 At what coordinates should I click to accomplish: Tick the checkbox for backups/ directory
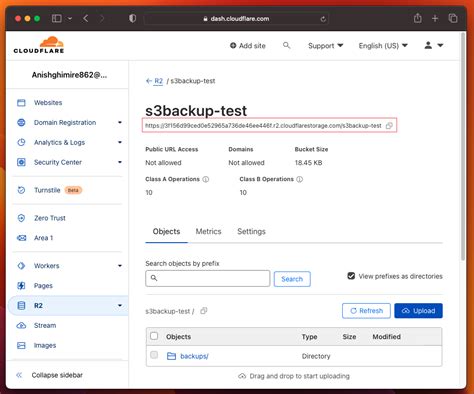pyautogui.click(x=154, y=355)
